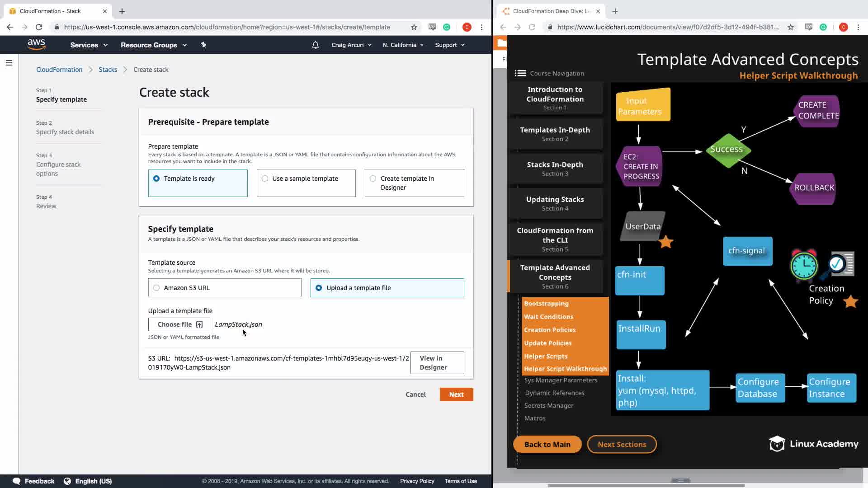Expand the Services dropdown menu
Viewport: 868px width, 488px height.
[x=89, y=45]
